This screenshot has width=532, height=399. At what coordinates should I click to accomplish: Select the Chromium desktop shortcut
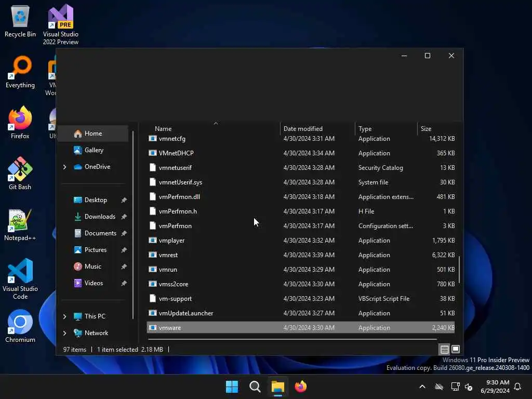20,326
